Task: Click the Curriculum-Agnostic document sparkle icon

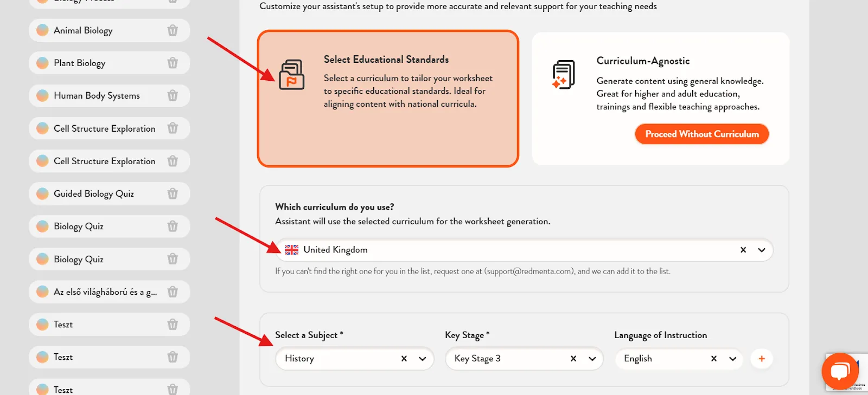Action: pos(563,75)
